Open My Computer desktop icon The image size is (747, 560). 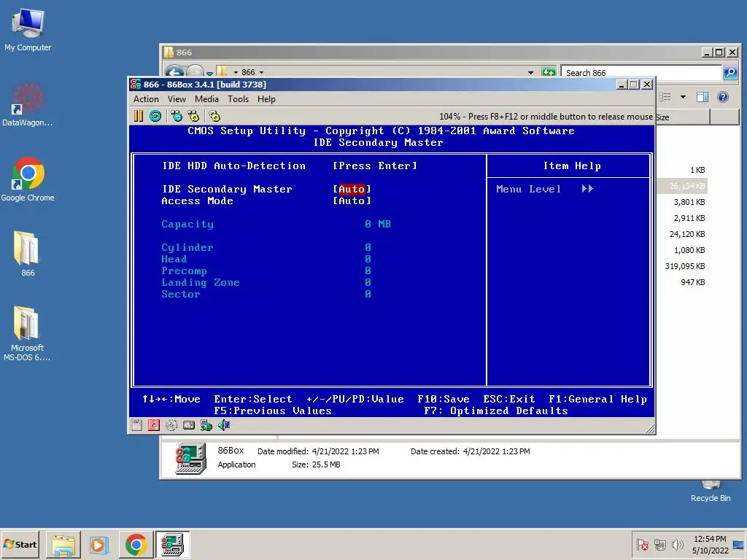(x=28, y=29)
